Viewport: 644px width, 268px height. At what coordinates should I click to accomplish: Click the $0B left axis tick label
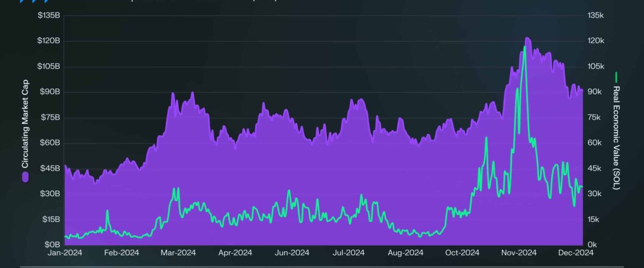pyautogui.click(x=52, y=245)
